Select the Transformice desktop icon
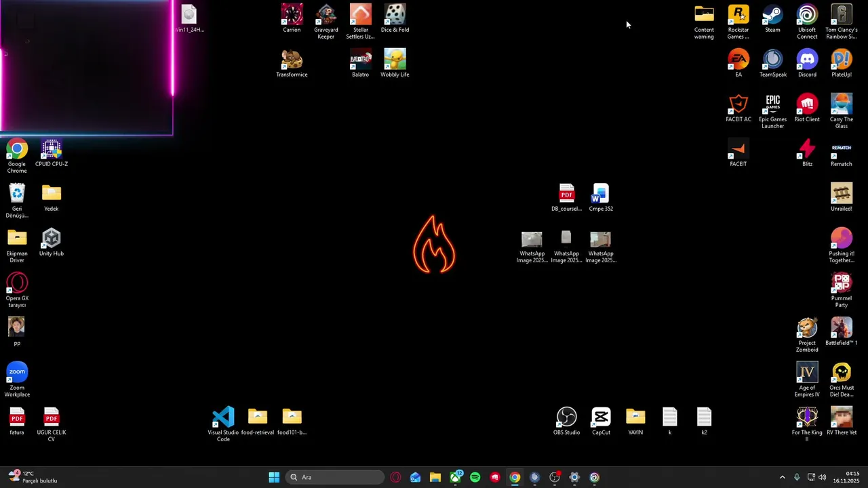The width and height of the screenshot is (868, 488). (292, 63)
